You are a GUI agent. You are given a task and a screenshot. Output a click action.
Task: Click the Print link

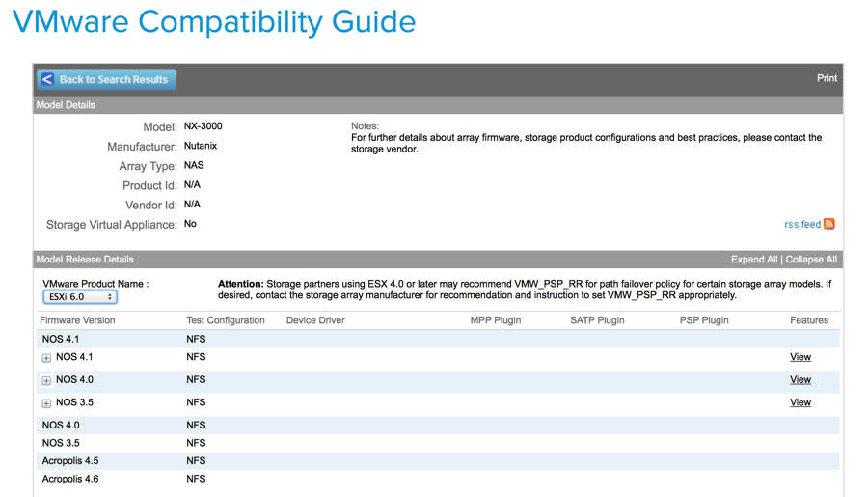pos(827,78)
